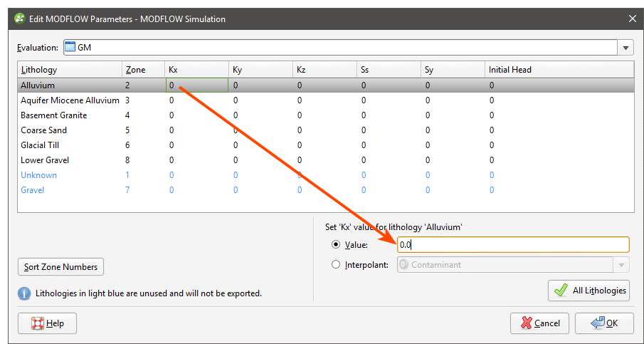
Task: Open the Evaluation GM combo box
Action: 348,48
